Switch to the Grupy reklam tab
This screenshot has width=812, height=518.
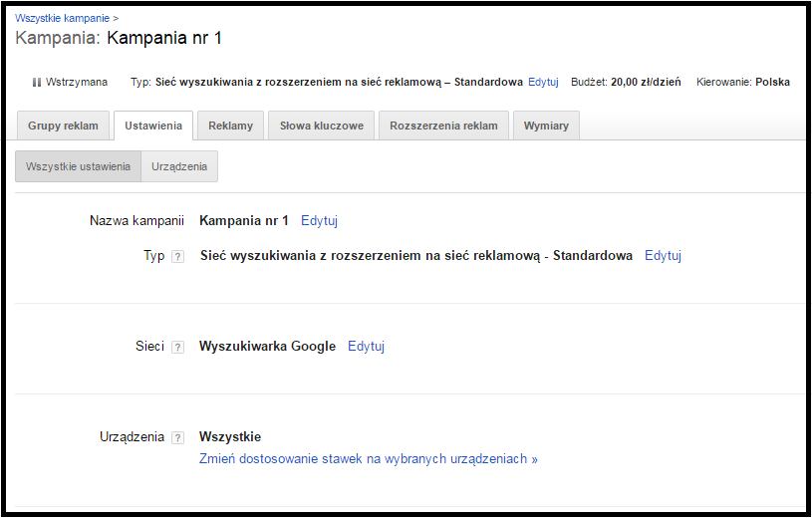[x=63, y=126]
